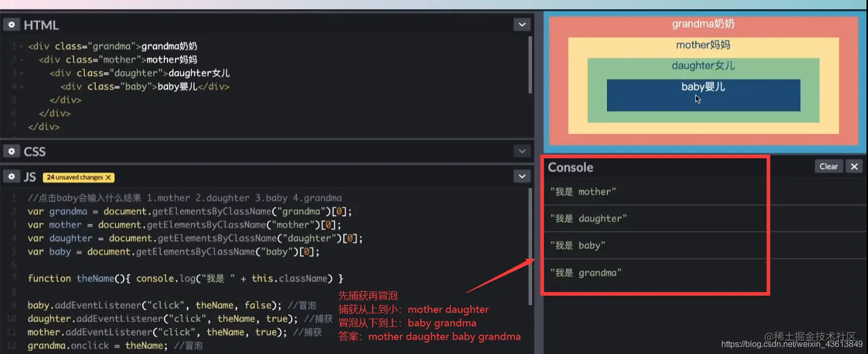Click the div class="baby" HTML line

click(145, 87)
